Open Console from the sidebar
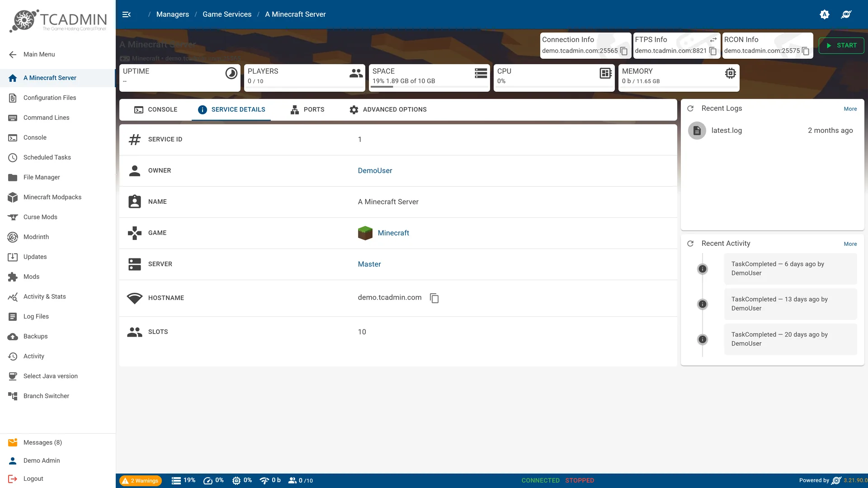The width and height of the screenshot is (868, 488). click(x=58, y=137)
